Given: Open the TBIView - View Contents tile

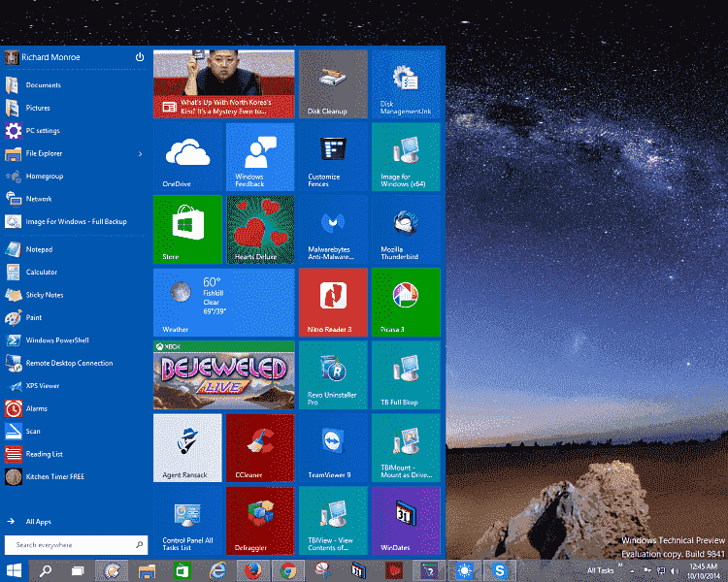Looking at the screenshot, I should pyautogui.click(x=333, y=521).
